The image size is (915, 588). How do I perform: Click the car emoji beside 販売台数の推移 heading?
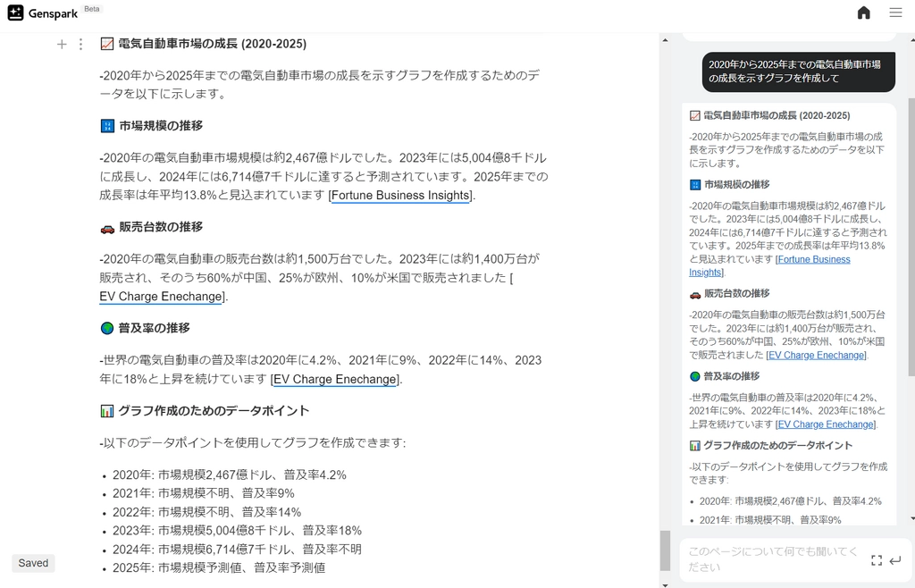(x=107, y=228)
